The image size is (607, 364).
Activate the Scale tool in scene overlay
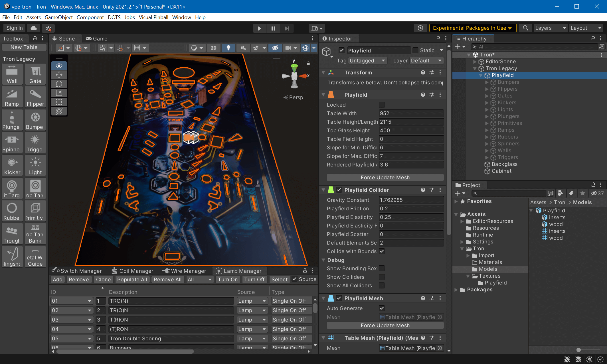click(59, 93)
